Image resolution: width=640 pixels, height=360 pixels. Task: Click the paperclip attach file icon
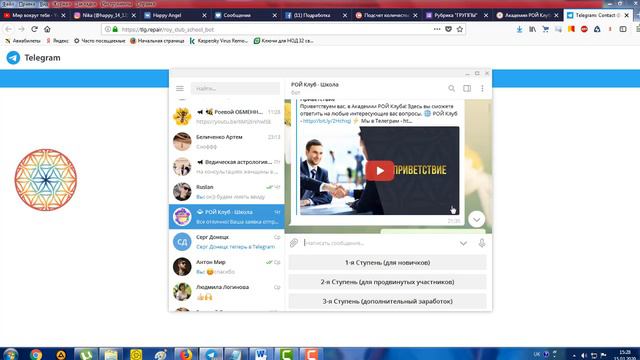click(294, 243)
